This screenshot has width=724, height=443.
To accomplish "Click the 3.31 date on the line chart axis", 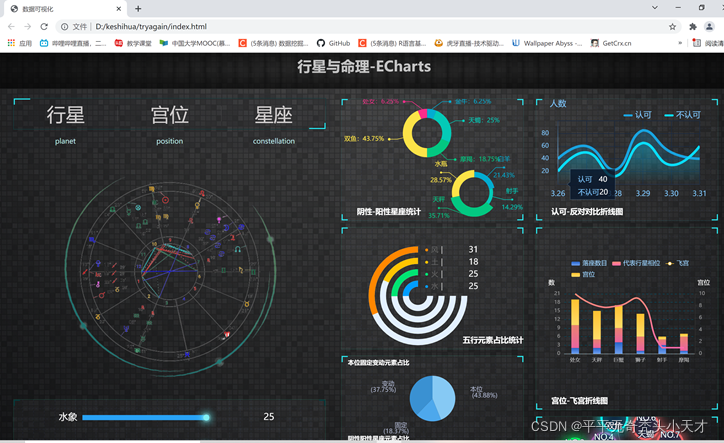I will (699, 194).
